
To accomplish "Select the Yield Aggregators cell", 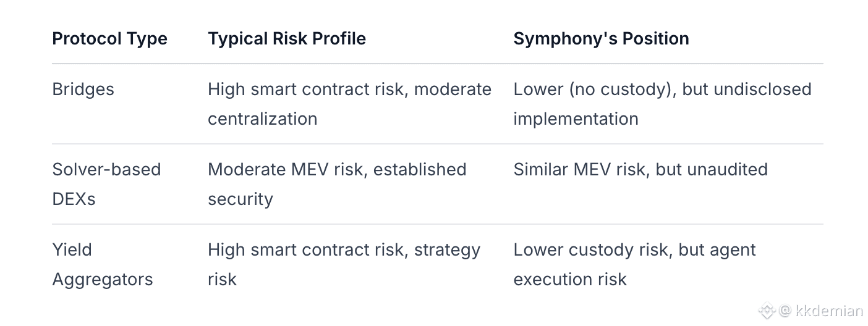I will coord(102,264).
